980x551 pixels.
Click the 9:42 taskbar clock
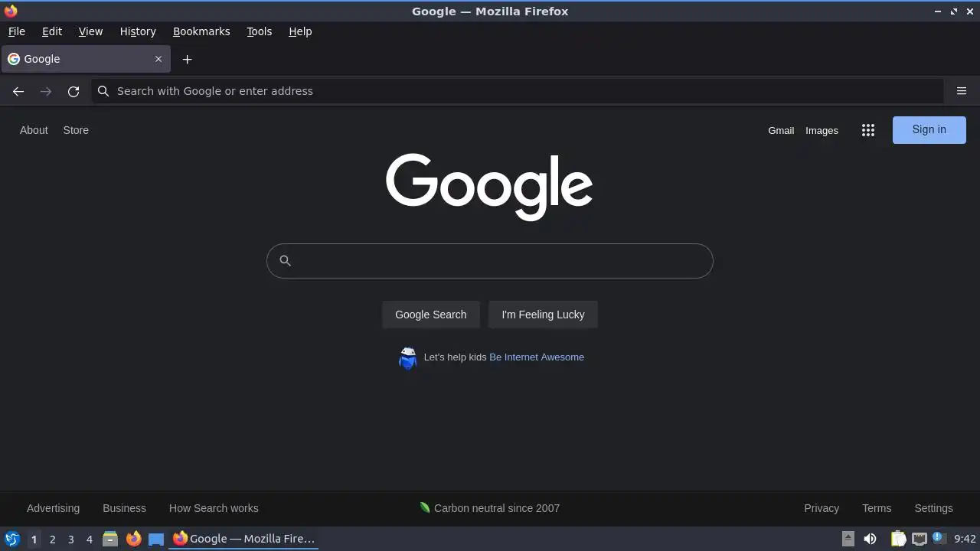(x=965, y=539)
